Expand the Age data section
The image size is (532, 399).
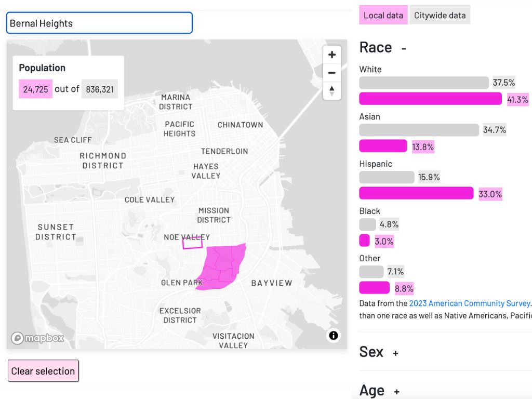click(396, 391)
